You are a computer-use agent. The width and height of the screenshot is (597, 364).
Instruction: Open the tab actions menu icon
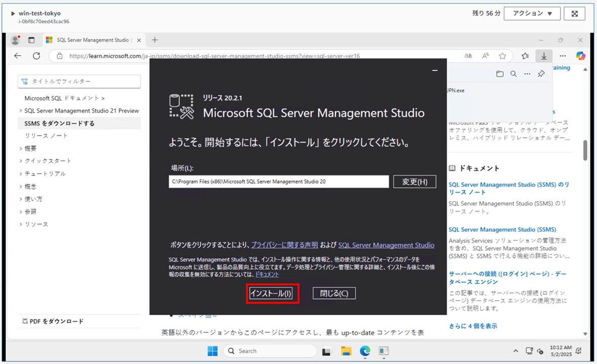(31, 40)
